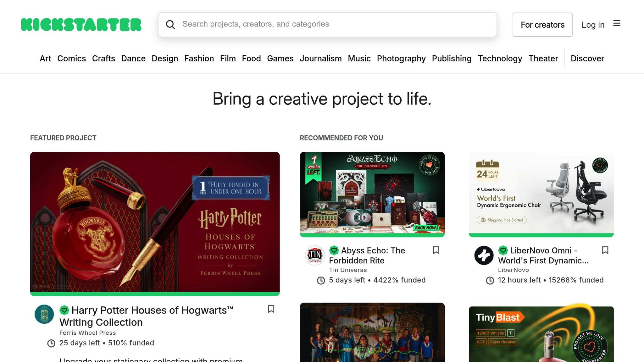Open the hamburger menu icon
The image size is (644, 362).
(617, 24)
